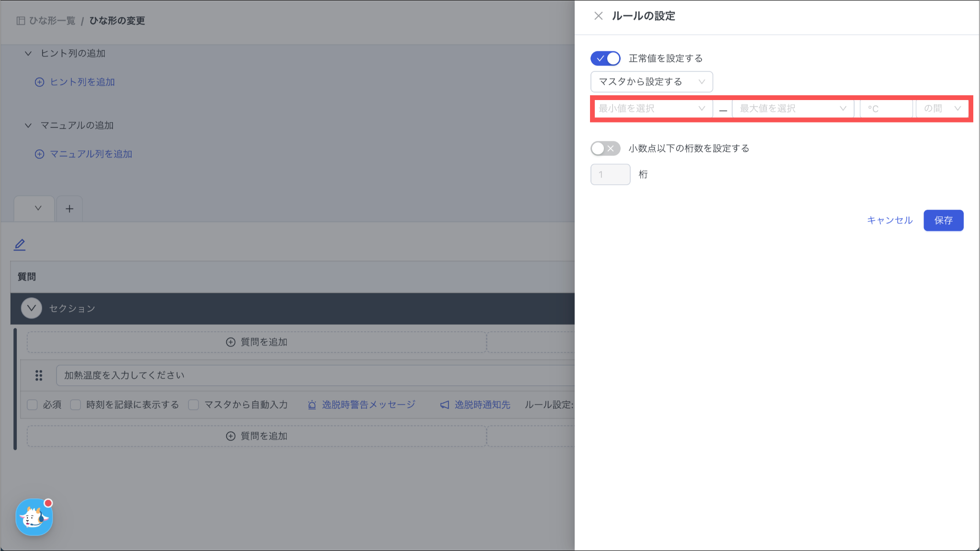Collapse the ヒント列の追加 section
Screen dimensions: 980x551
point(28,54)
